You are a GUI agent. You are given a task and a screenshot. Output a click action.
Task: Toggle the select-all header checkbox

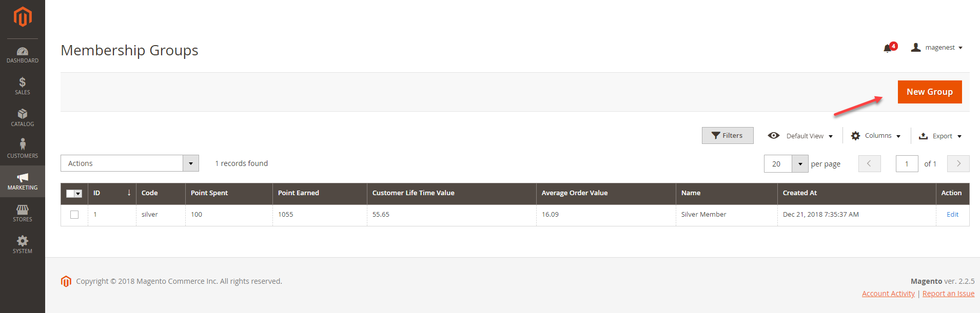pos(71,194)
